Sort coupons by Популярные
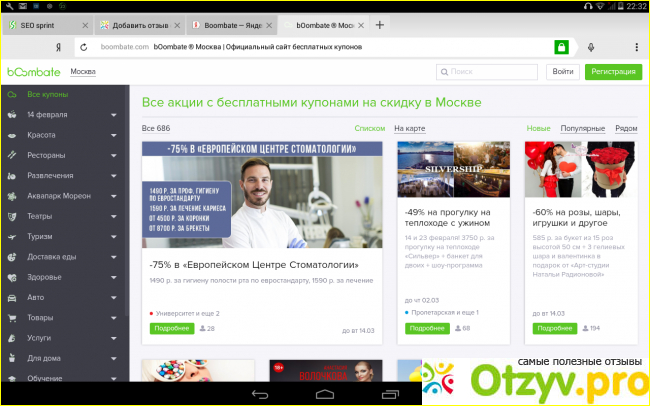 582,129
